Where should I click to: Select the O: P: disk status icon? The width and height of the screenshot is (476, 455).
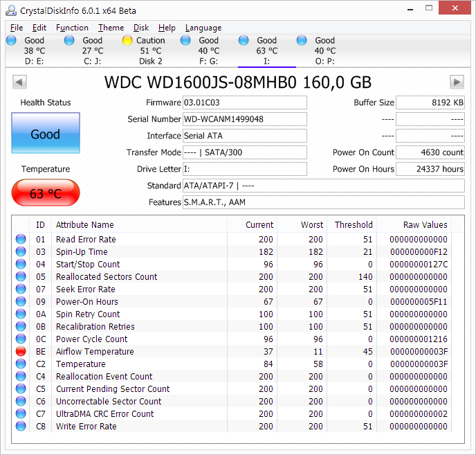point(302,40)
